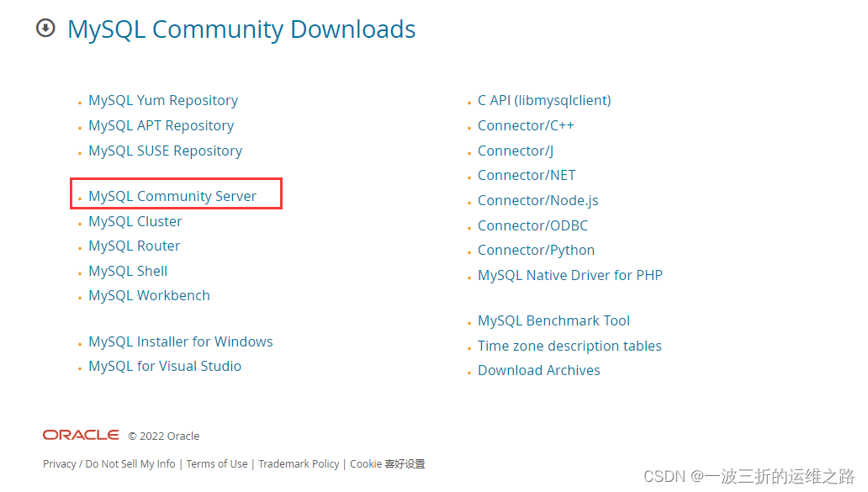Image resolution: width=868 pixels, height=492 pixels.
Task: Open MySQL Community Server link
Action: 172,196
